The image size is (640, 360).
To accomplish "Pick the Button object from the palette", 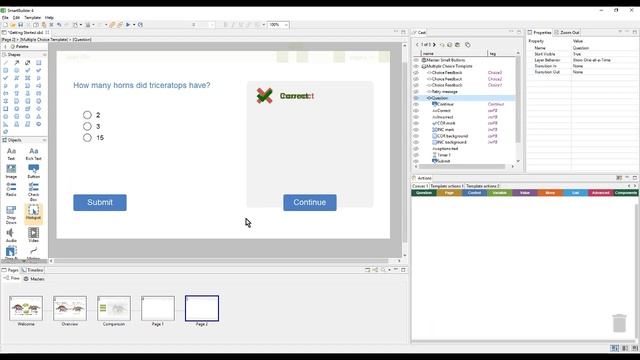I will click(x=33, y=171).
